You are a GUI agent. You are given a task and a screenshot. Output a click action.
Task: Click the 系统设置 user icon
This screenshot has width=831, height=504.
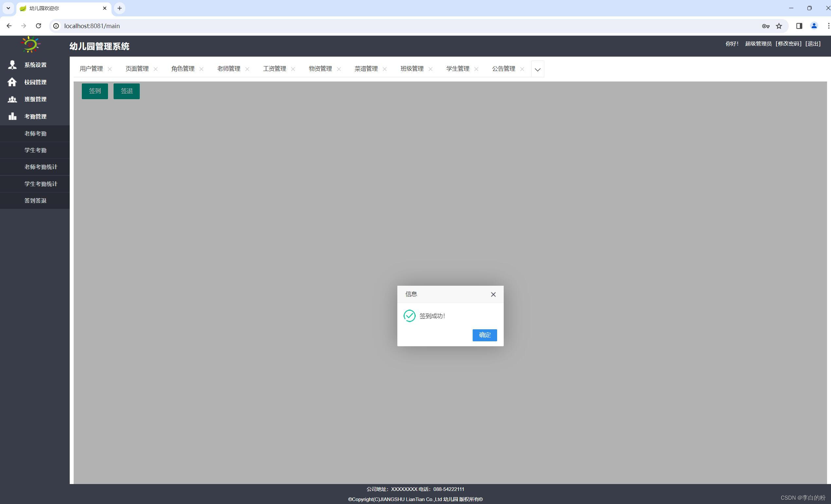coord(12,65)
